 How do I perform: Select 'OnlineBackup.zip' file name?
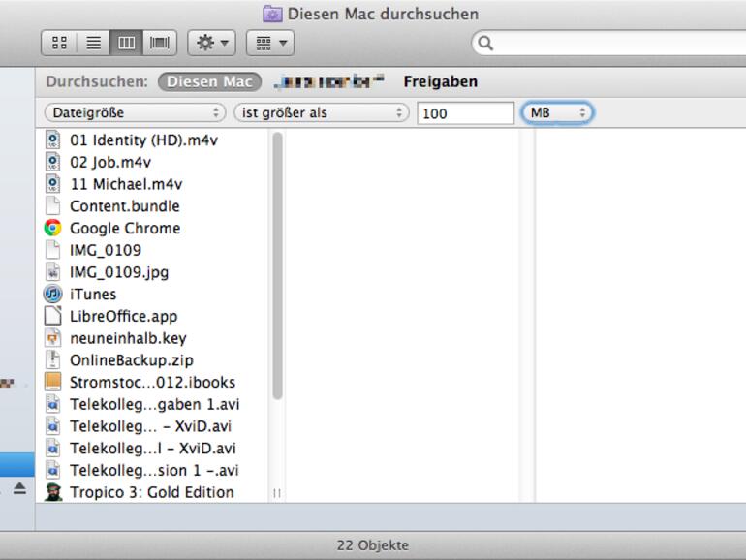tap(132, 360)
